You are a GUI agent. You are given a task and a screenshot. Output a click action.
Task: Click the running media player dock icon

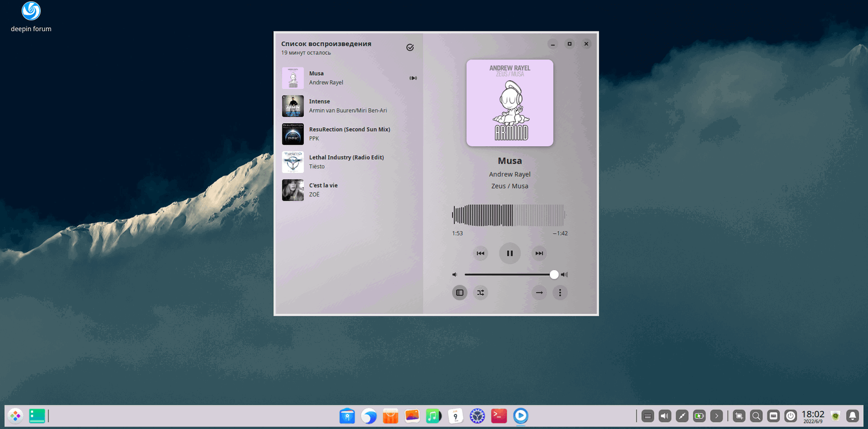(521, 416)
